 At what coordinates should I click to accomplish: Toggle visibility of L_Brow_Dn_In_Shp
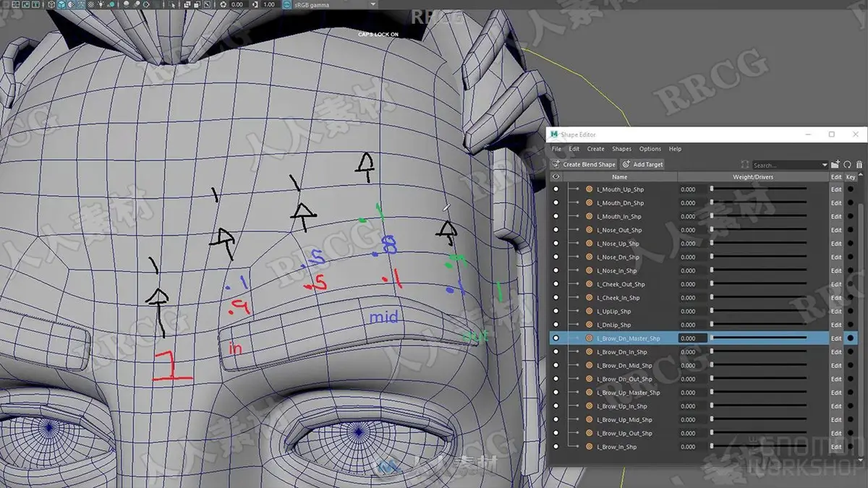point(556,352)
